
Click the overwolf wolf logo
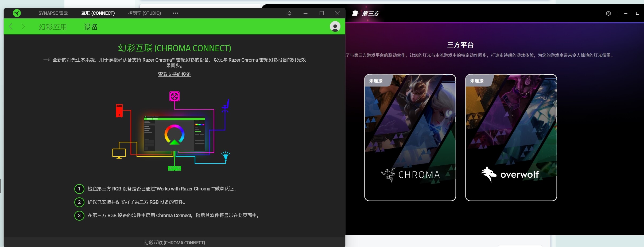pyautogui.click(x=510, y=174)
